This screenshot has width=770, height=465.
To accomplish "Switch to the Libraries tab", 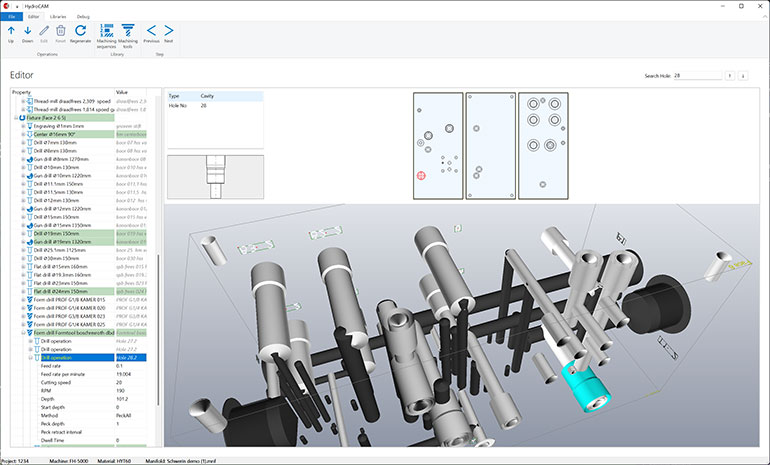I will [58, 17].
